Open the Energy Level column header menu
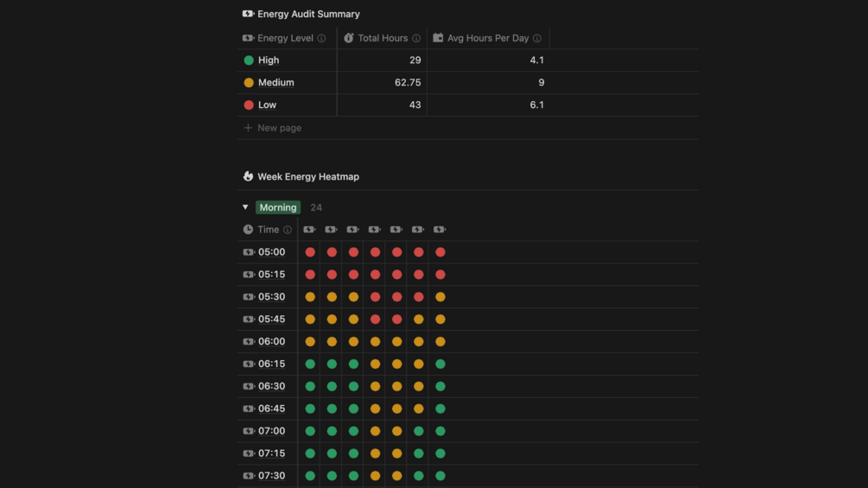 coord(284,38)
